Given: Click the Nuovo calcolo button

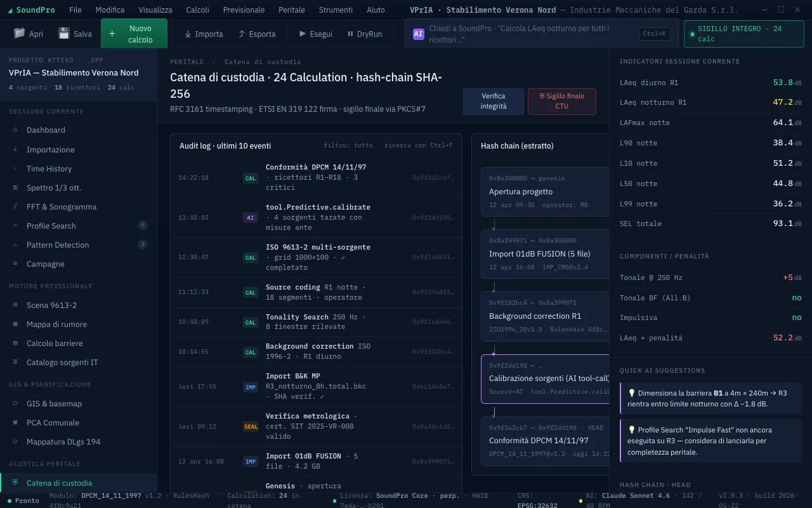Looking at the screenshot, I should [134, 34].
